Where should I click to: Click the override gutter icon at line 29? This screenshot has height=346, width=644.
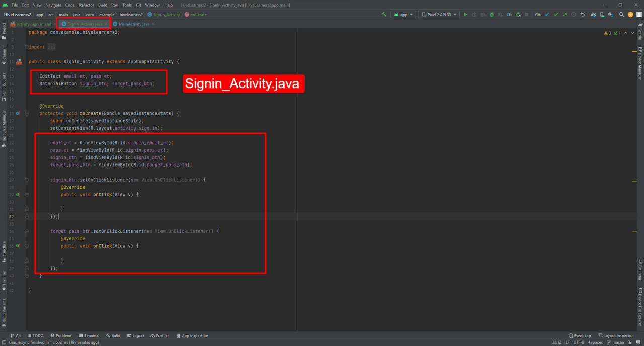[x=18, y=194]
